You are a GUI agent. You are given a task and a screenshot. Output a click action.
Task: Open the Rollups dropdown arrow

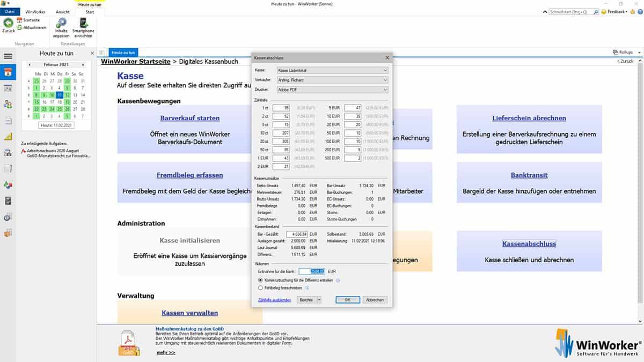(x=638, y=52)
